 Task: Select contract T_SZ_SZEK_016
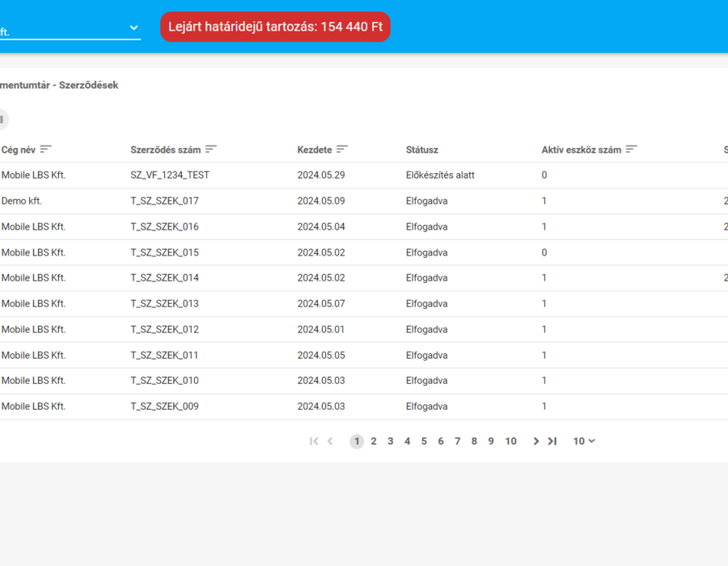tap(164, 227)
